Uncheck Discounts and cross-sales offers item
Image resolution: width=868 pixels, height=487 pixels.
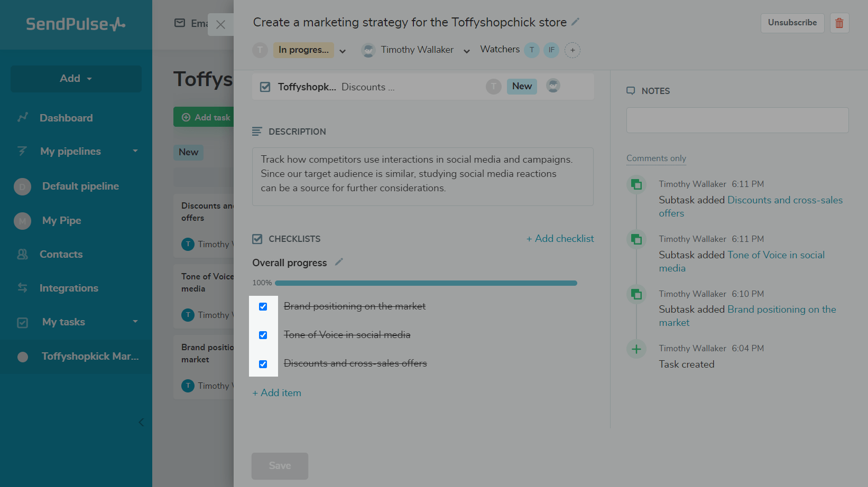click(263, 364)
